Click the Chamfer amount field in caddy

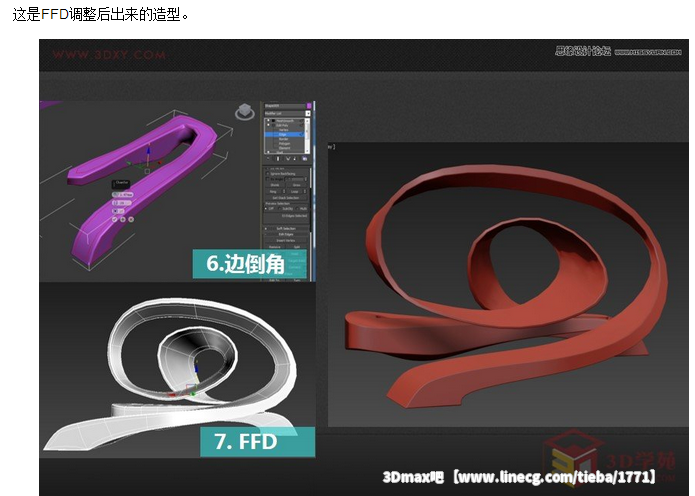coord(122,195)
